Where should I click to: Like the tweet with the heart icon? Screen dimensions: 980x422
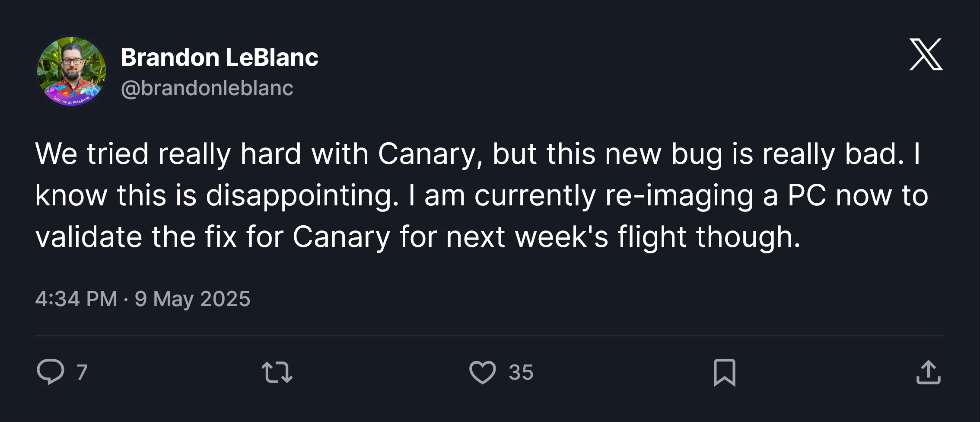[482, 372]
